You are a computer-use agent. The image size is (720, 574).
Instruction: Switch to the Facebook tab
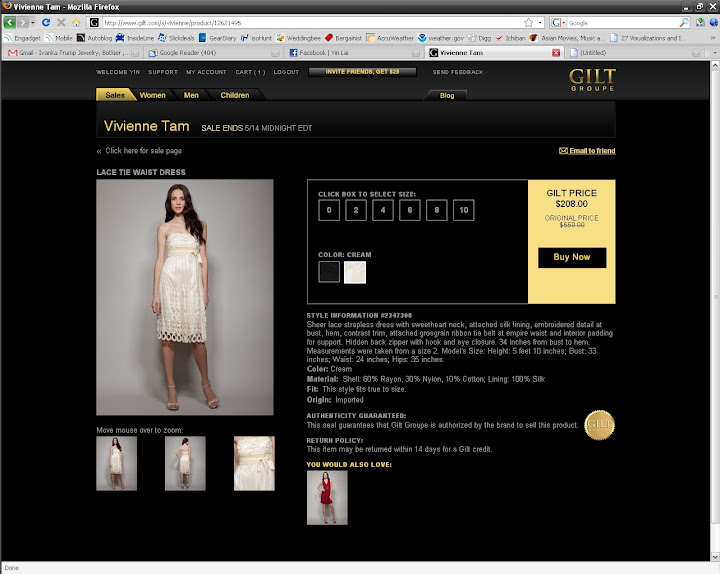[354, 53]
